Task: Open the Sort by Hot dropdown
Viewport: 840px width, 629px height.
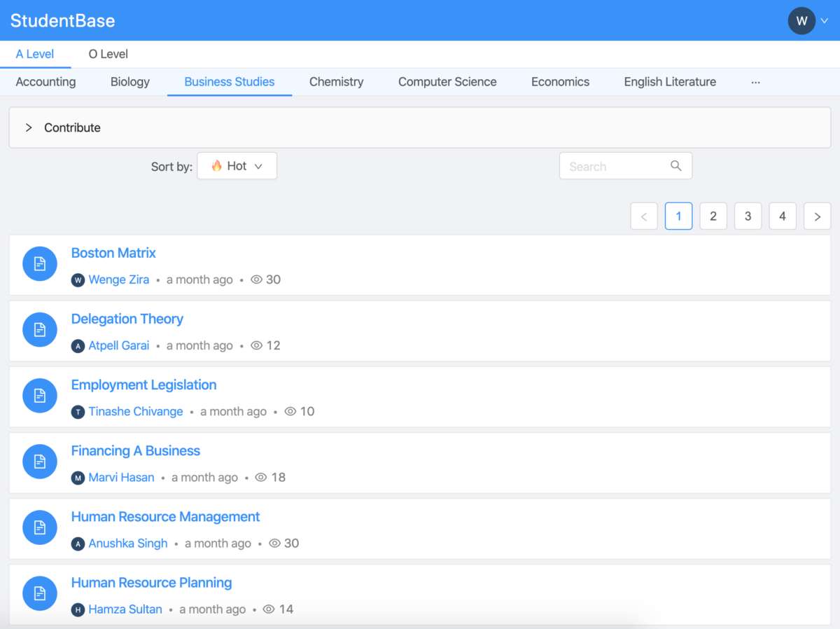Action: [x=237, y=166]
